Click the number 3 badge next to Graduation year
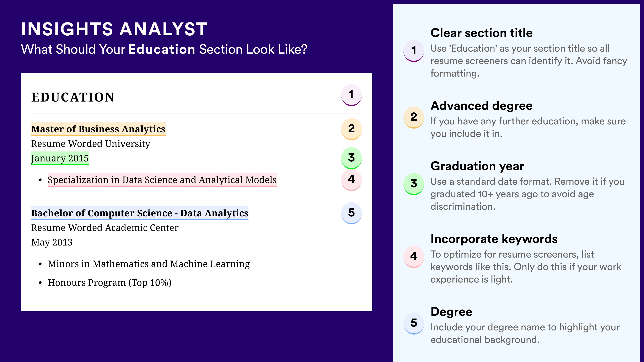 414,184
